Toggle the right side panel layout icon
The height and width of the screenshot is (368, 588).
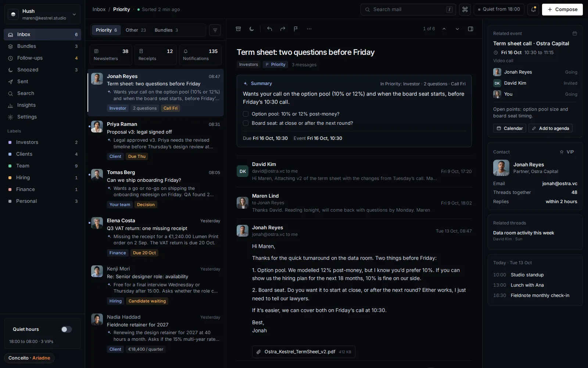click(x=470, y=29)
